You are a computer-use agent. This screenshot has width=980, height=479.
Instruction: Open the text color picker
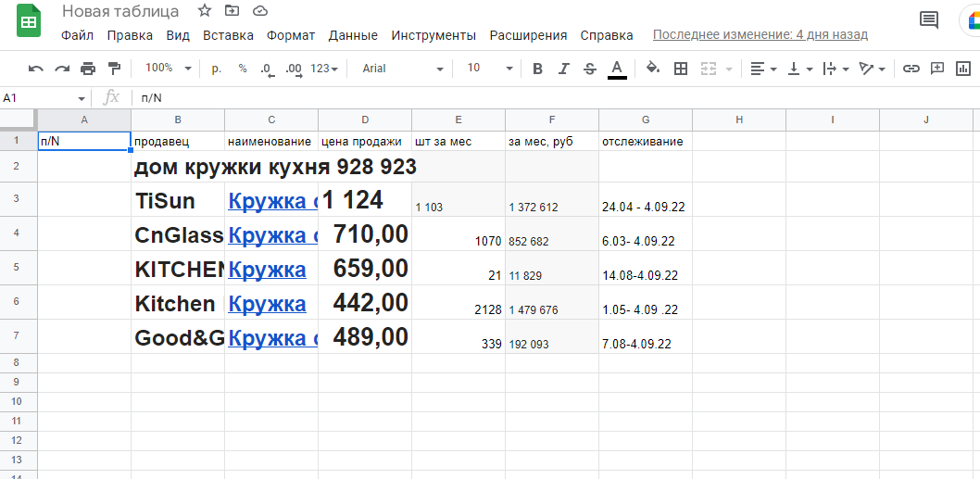(617, 69)
